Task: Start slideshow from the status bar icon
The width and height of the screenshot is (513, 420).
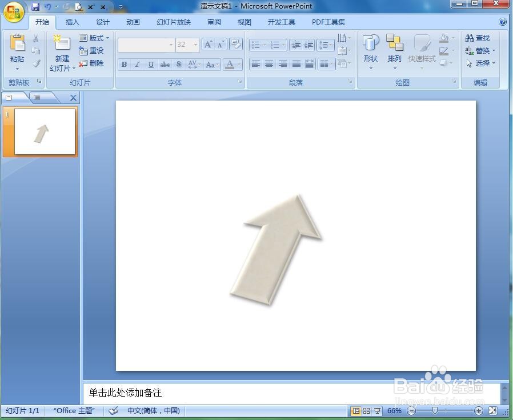Action: pyautogui.click(x=378, y=411)
